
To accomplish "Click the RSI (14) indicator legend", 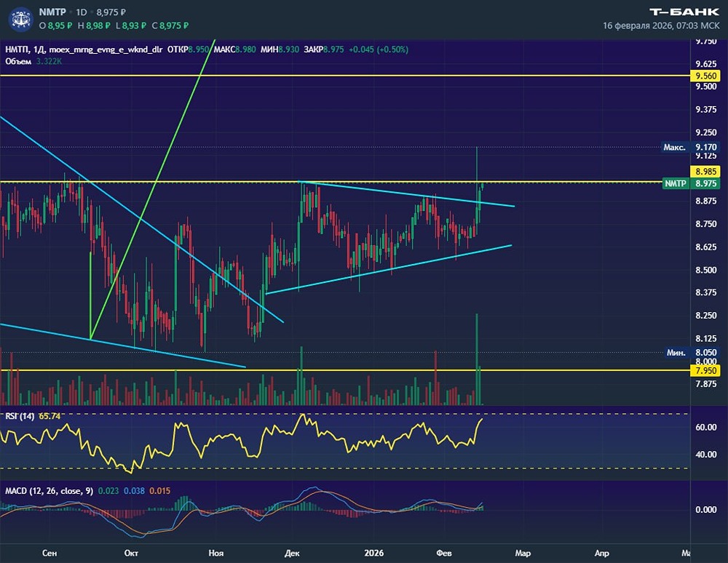I will (x=20, y=416).
